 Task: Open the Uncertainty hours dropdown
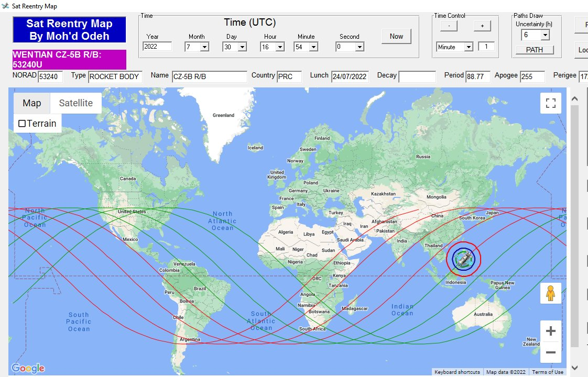(x=545, y=35)
